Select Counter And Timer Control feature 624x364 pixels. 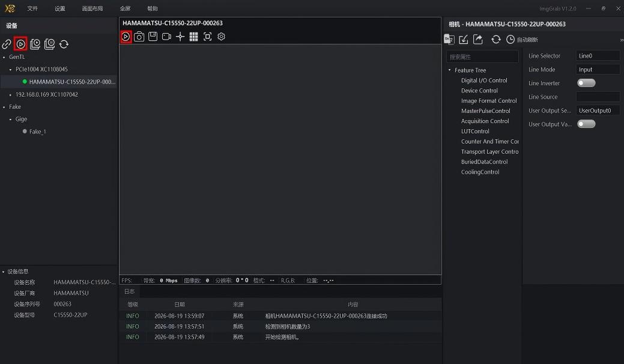point(490,141)
